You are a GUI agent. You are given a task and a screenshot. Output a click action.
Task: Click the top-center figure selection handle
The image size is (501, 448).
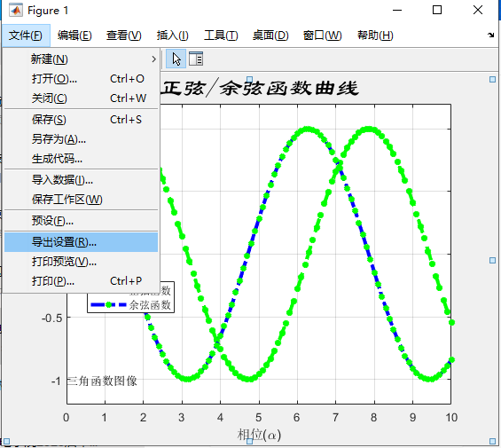249,79
